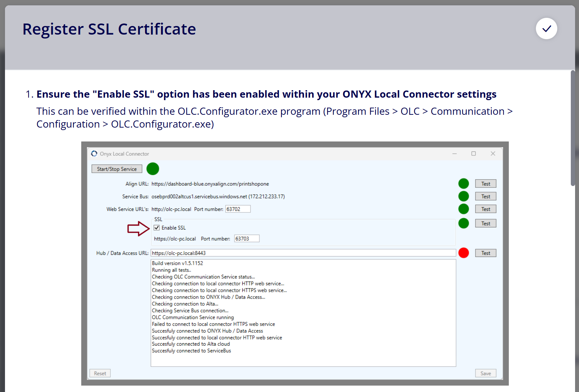Screen dimensions: 579x392
Task: Click the 'Onyx Local Connector' window title text
Action: click(124, 154)
